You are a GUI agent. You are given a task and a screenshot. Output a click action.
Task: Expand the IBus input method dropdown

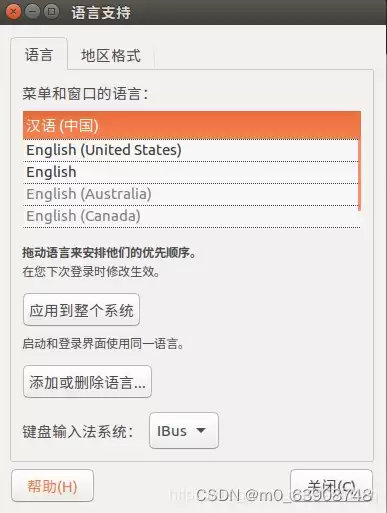click(x=184, y=430)
